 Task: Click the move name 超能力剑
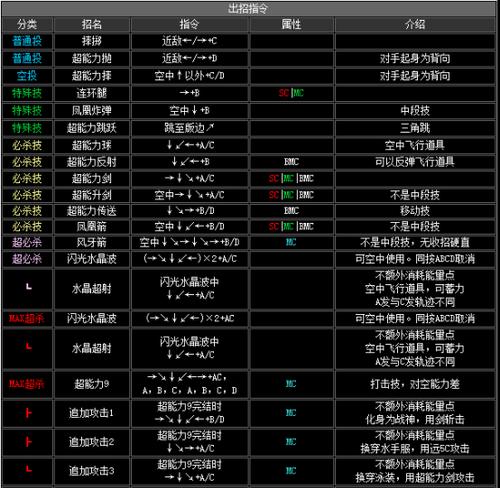(92, 178)
